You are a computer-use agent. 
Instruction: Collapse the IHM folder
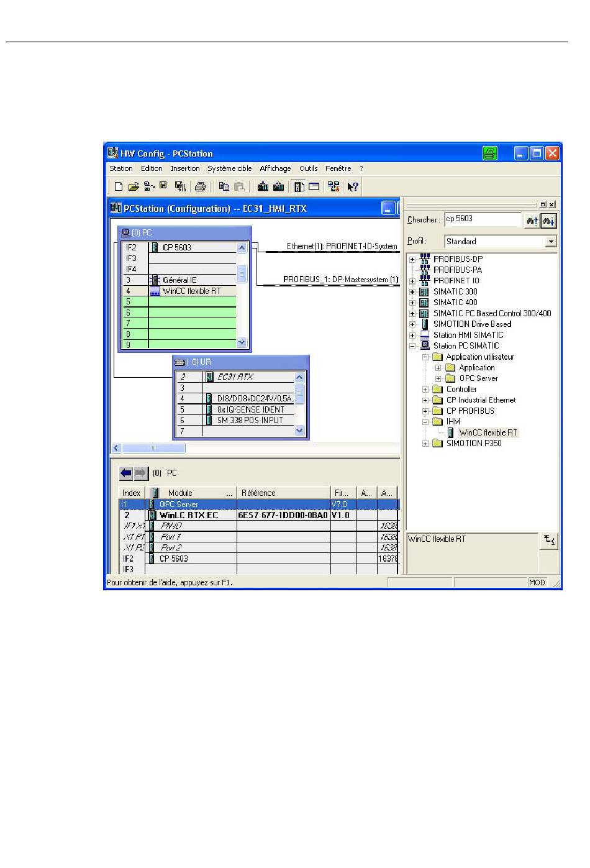[x=425, y=422]
